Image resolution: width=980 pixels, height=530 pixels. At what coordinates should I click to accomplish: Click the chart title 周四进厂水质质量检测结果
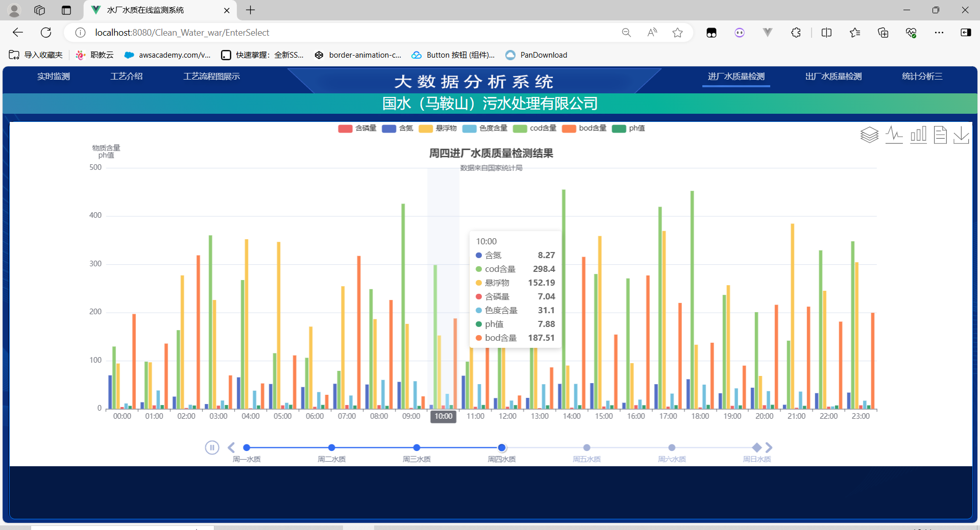491,153
